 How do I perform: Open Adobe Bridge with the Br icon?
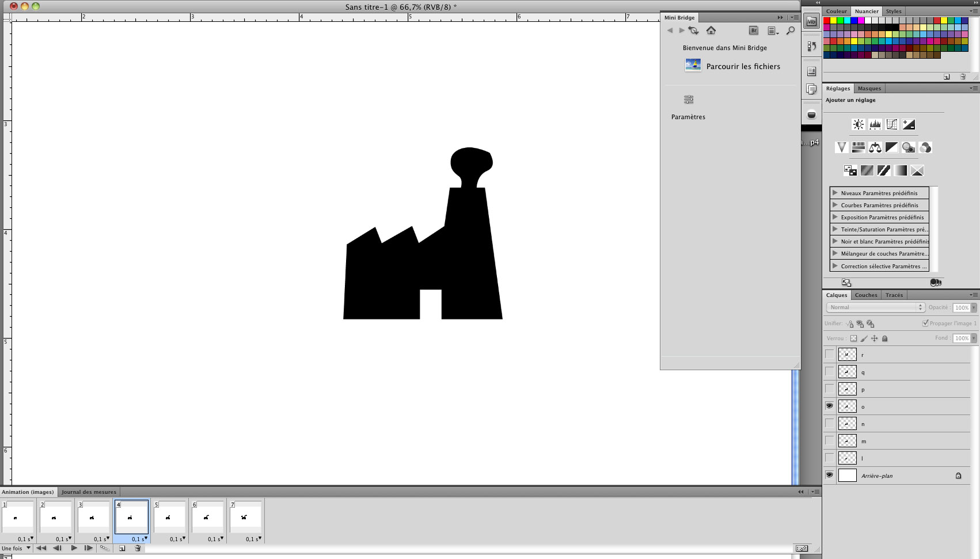pyautogui.click(x=753, y=31)
